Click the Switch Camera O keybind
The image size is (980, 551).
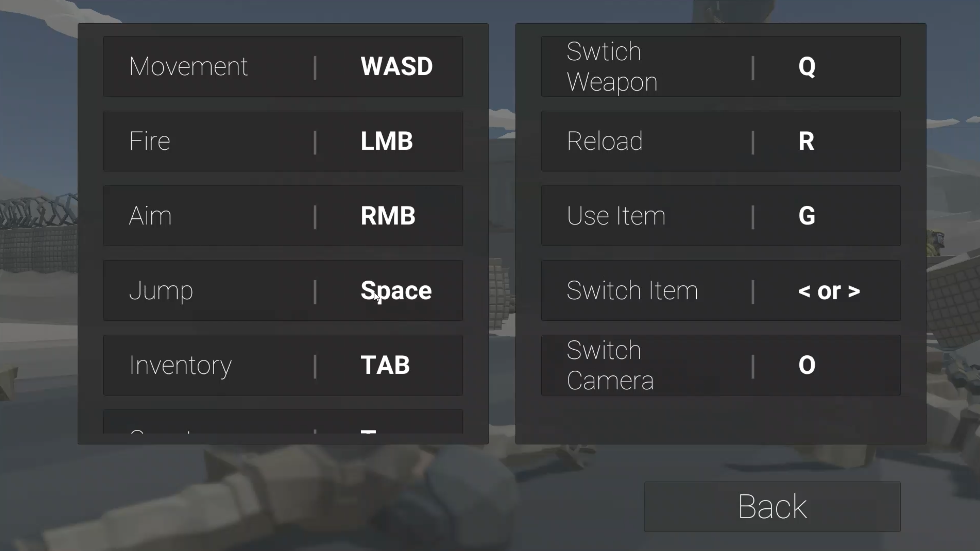pos(720,364)
